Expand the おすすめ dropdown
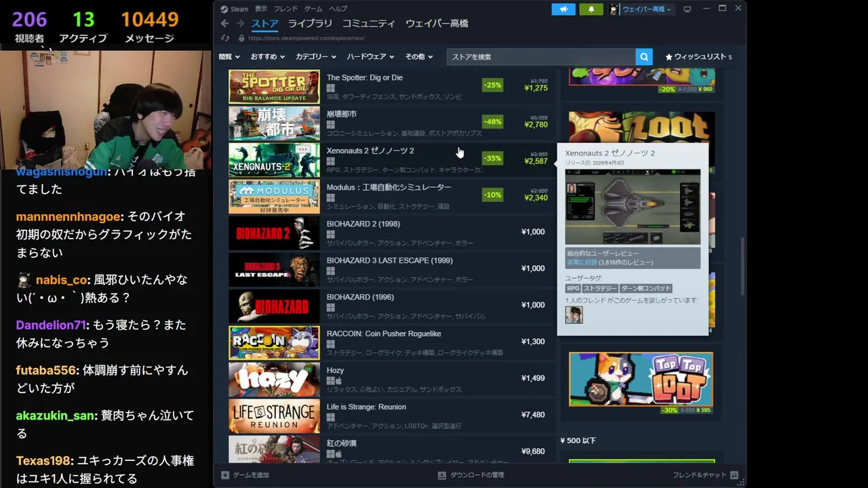The height and width of the screenshot is (488, 868). coord(267,57)
